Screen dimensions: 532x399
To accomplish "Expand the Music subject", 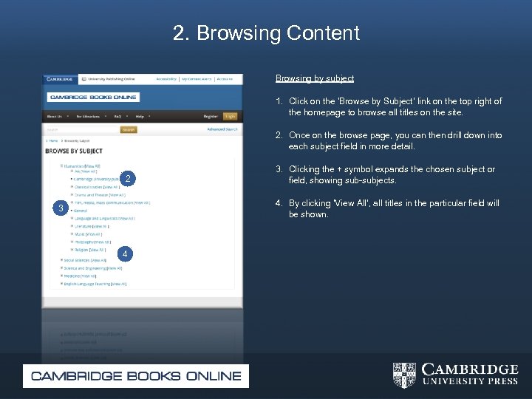I will point(72,233).
